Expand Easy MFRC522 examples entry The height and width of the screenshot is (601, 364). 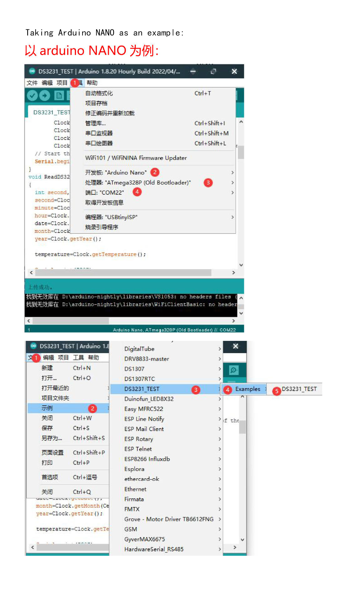pos(166,409)
